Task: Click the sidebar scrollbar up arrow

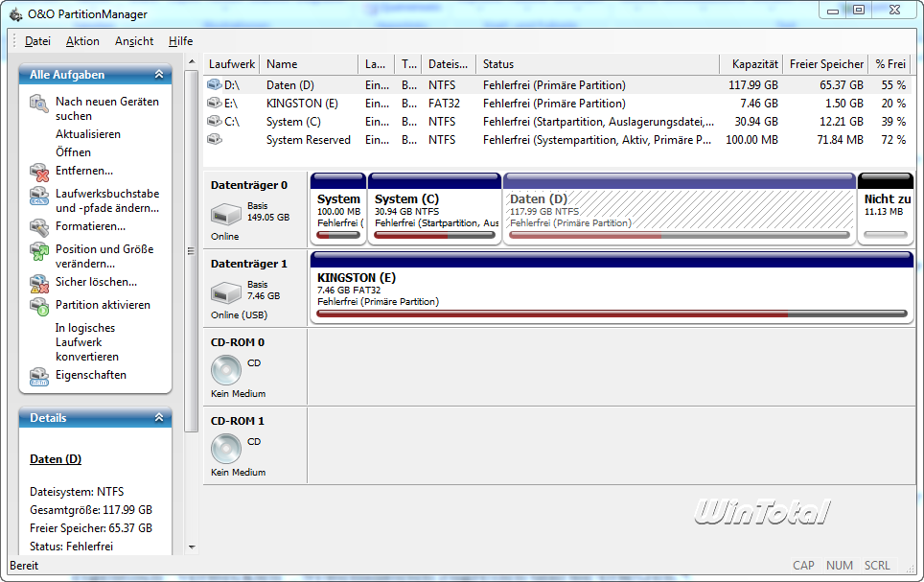Action: pos(192,61)
